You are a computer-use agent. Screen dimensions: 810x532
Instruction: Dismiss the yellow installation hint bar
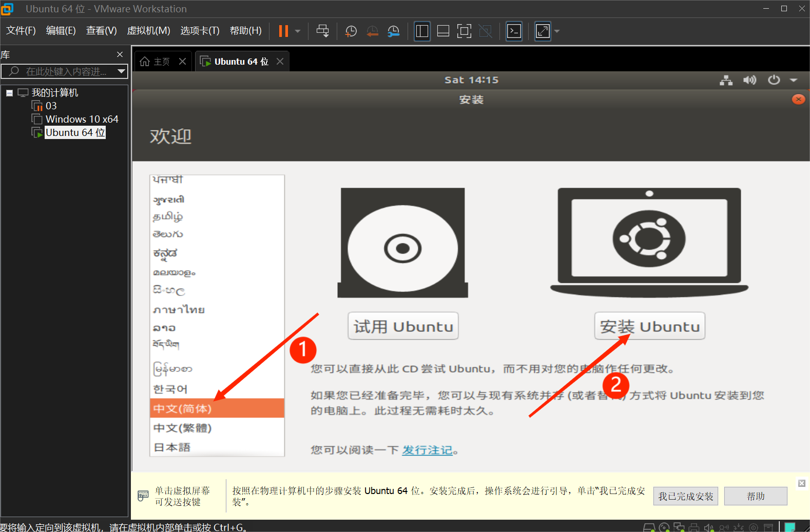coord(802,483)
